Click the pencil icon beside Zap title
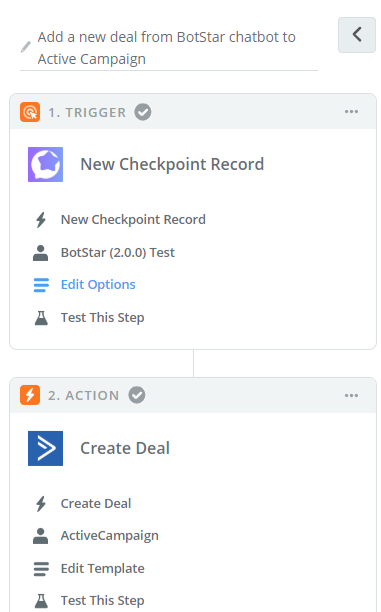The width and height of the screenshot is (381, 612). tap(26, 47)
